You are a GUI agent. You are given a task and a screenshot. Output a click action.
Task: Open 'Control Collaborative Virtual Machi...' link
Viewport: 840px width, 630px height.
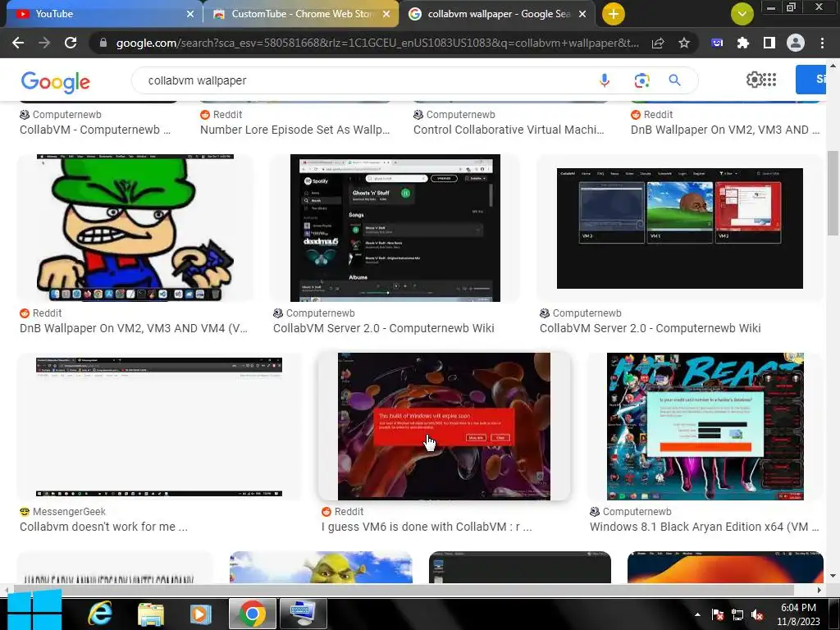pos(509,130)
